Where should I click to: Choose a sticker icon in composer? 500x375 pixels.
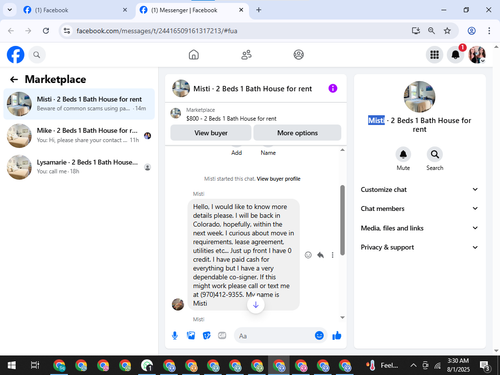pos(207,336)
